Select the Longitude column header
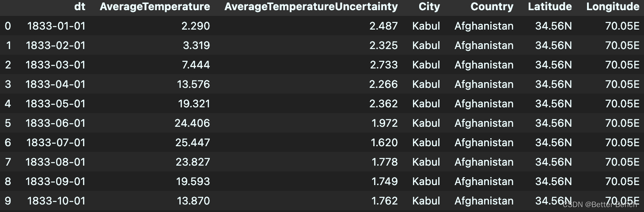The image size is (644, 212). 613,7
